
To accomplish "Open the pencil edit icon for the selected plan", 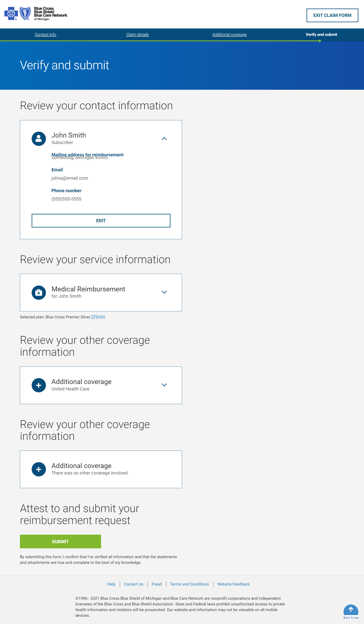I will 93,317.
